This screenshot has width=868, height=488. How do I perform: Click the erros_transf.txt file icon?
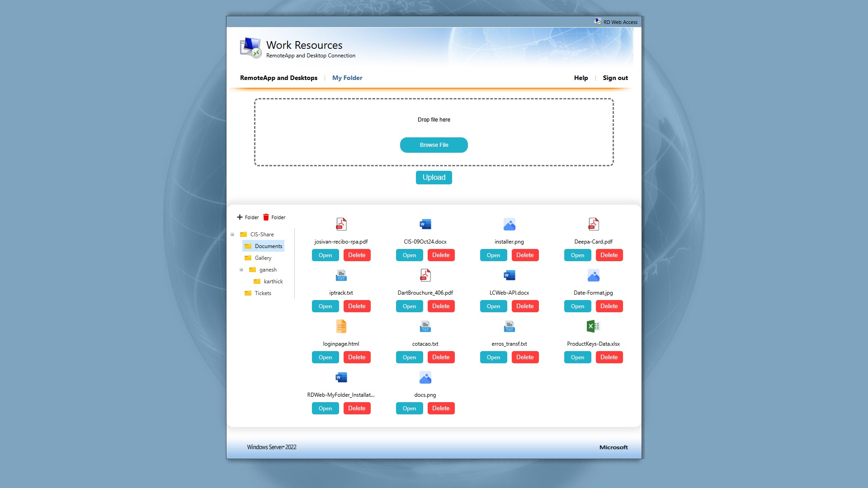509,326
